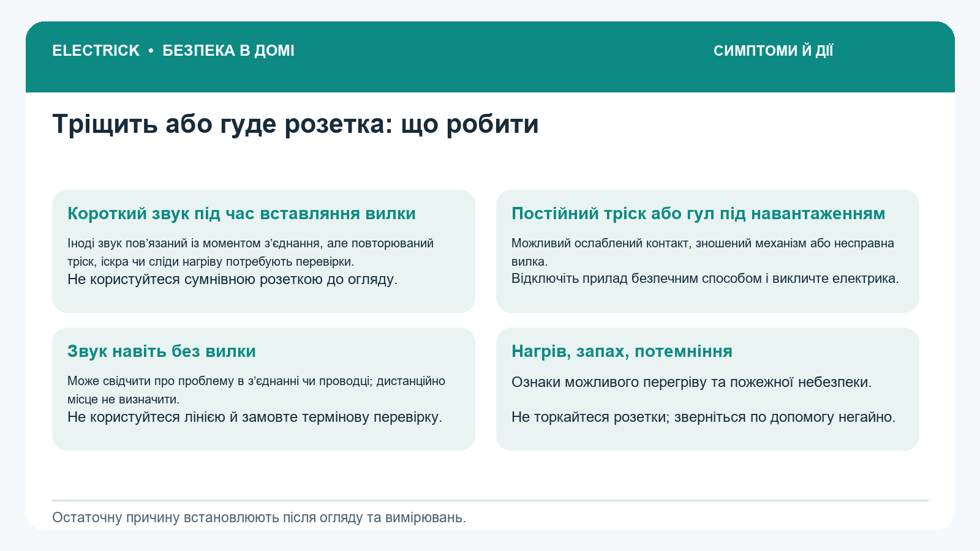Click "Не користуйтеся сумнівною розеткою до огляду."
980x551 pixels.
pyautogui.click(x=232, y=280)
